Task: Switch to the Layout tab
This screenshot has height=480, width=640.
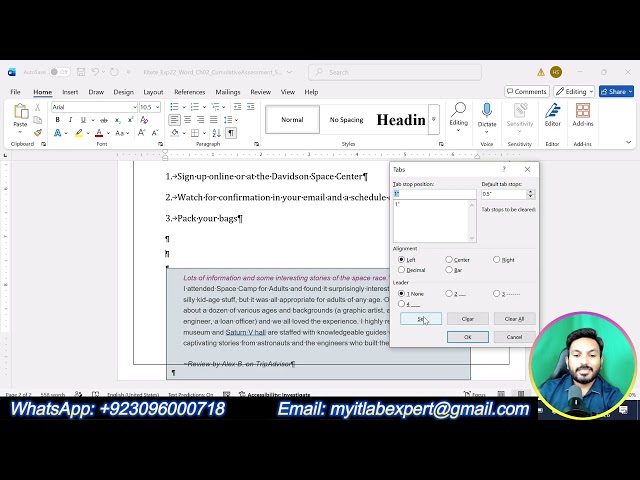Action: point(153,92)
